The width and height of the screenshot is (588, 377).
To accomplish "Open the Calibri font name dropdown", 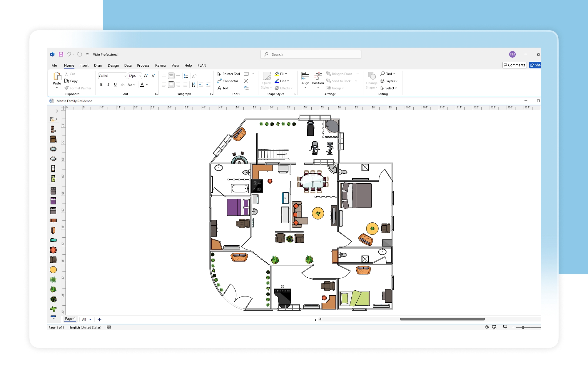I will coord(125,76).
